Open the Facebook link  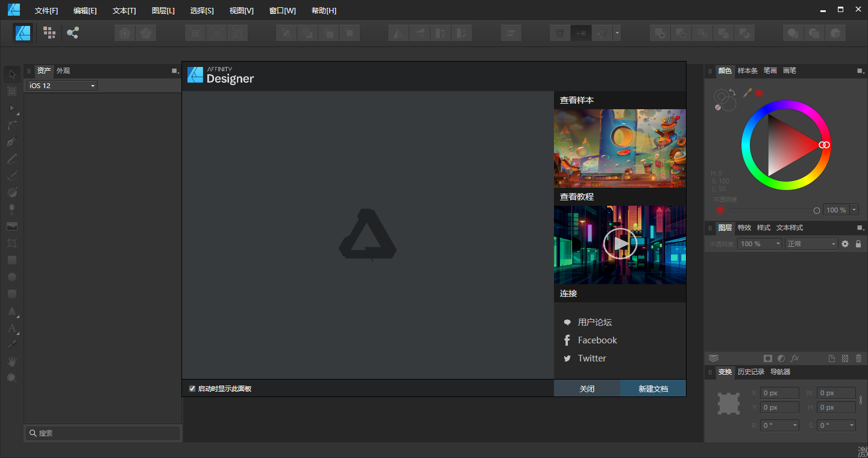tap(597, 340)
